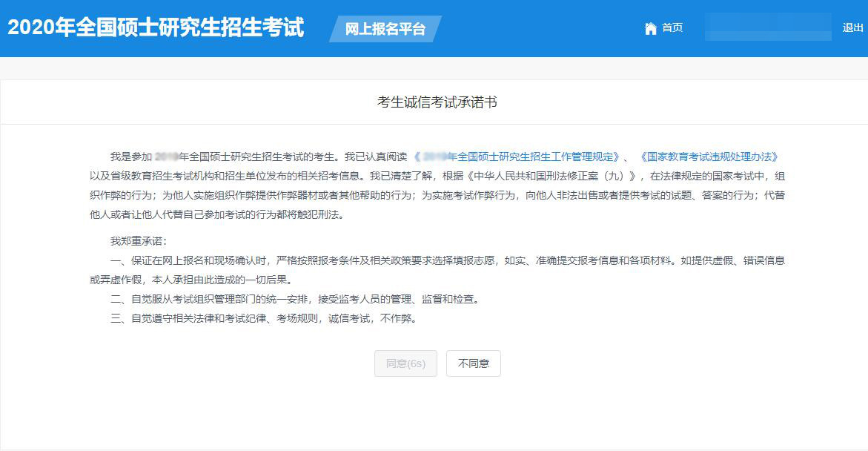The width and height of the screenshot is (868, 451).
Task: Open the homepage via 首页 link
Action: tap(671, 28)
